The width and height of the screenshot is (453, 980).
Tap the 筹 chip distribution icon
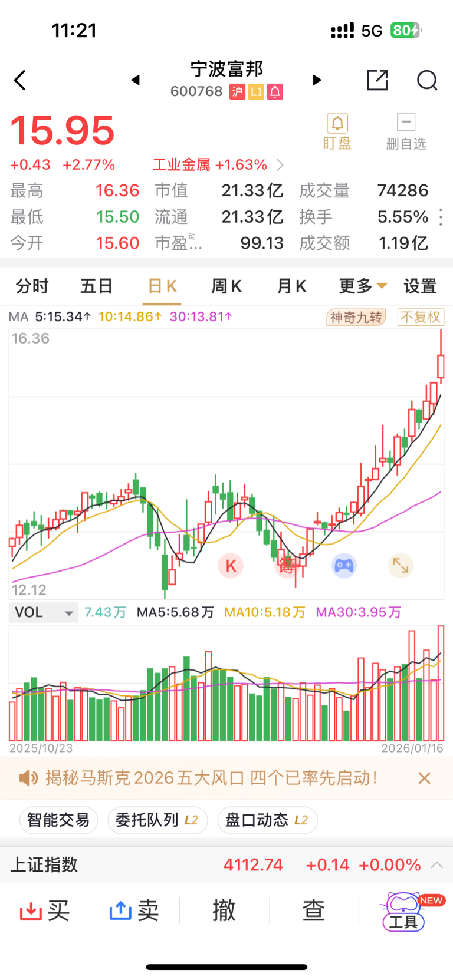(287, 567)
